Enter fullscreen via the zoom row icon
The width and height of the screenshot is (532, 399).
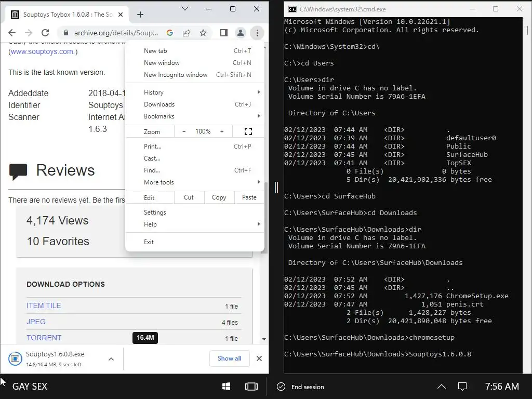pyautogui.click(x=248, y=131)
